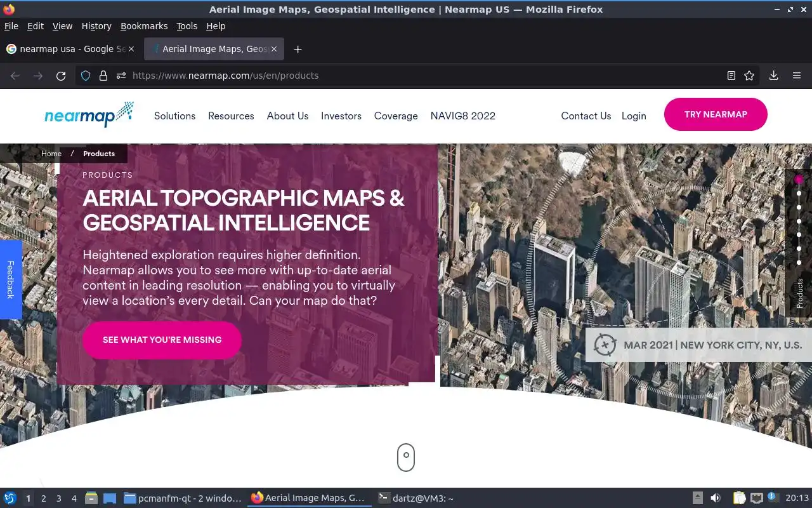Screen dimensions: 812x508
Task: Open the Feedback side tab
Action: pos(11,279)
